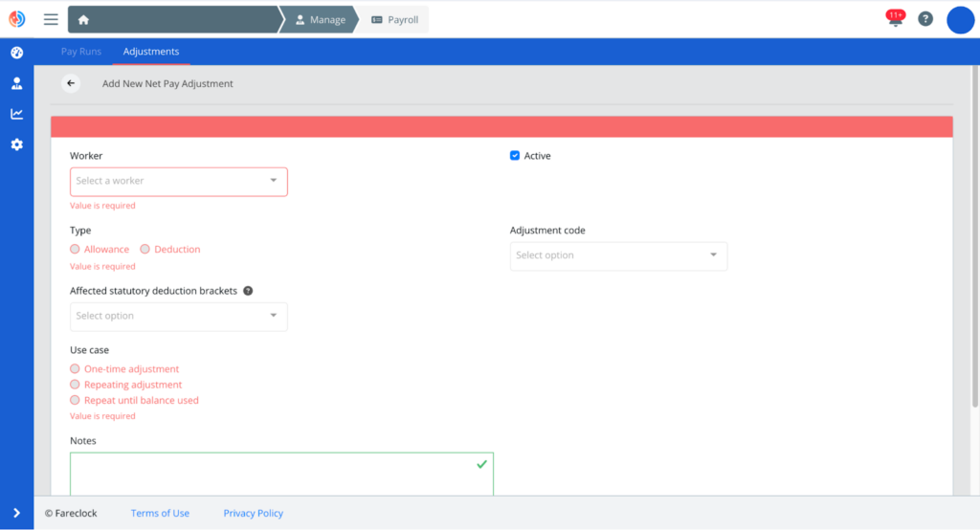Go back using the arrow button

(71, 83)
